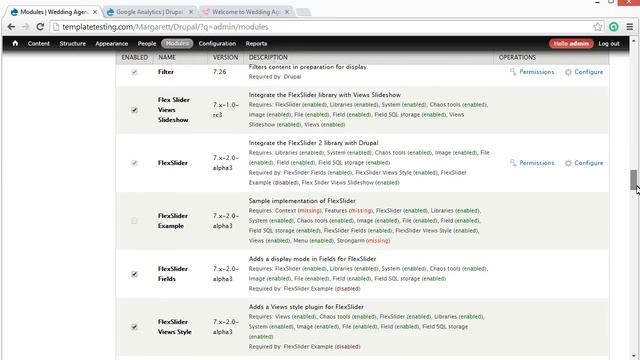640x360 pixels.
Task: Click the Filter version 7.26 cell
Action: point(220,72)
